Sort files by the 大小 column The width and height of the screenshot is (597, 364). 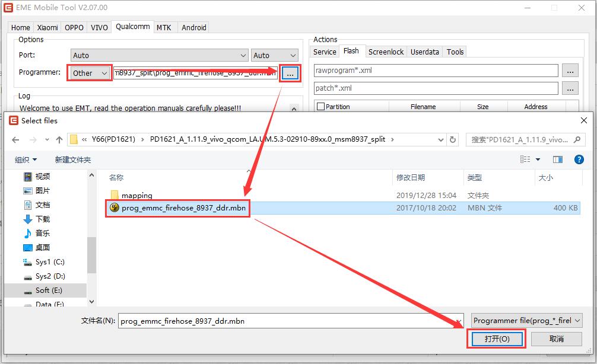545,178
